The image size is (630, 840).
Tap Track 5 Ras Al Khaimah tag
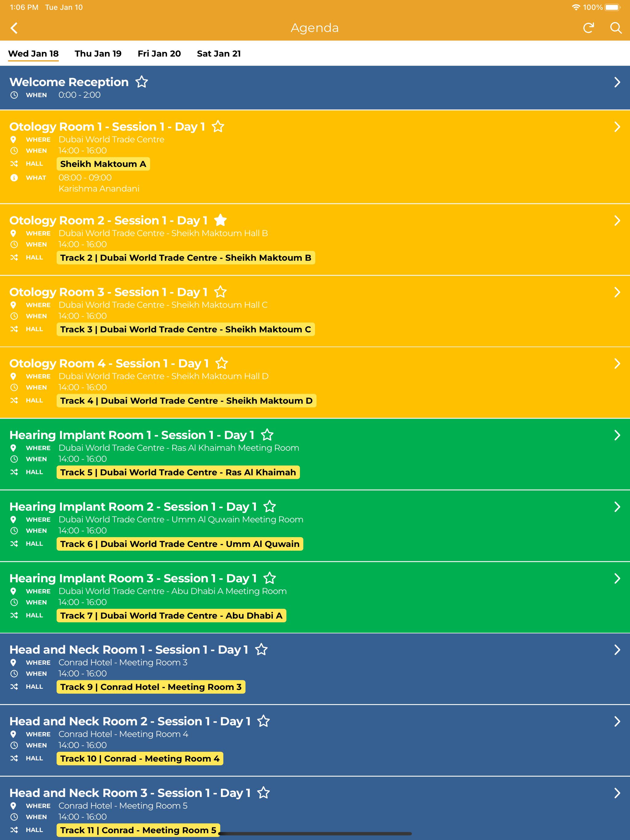(x=178, y=472)
